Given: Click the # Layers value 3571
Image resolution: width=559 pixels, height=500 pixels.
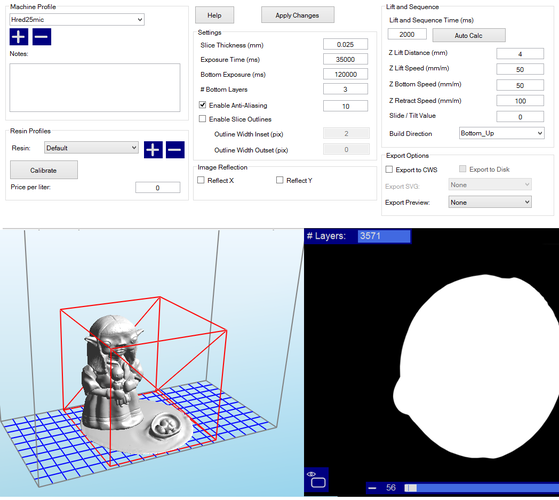Looking at the screenshot, I should (384, 236).
